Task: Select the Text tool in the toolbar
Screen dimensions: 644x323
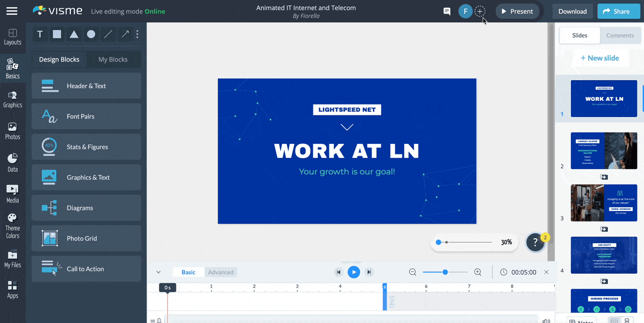Action: tap(40, 34)
